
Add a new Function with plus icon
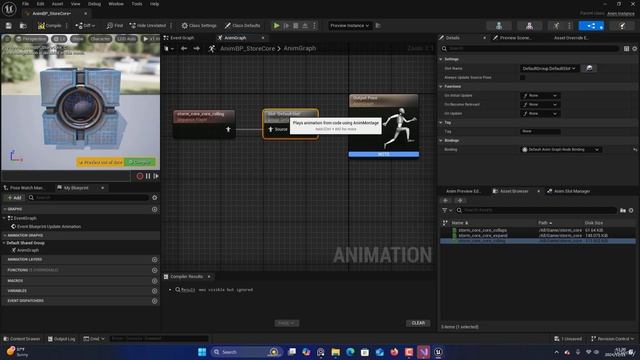[155, 270]
